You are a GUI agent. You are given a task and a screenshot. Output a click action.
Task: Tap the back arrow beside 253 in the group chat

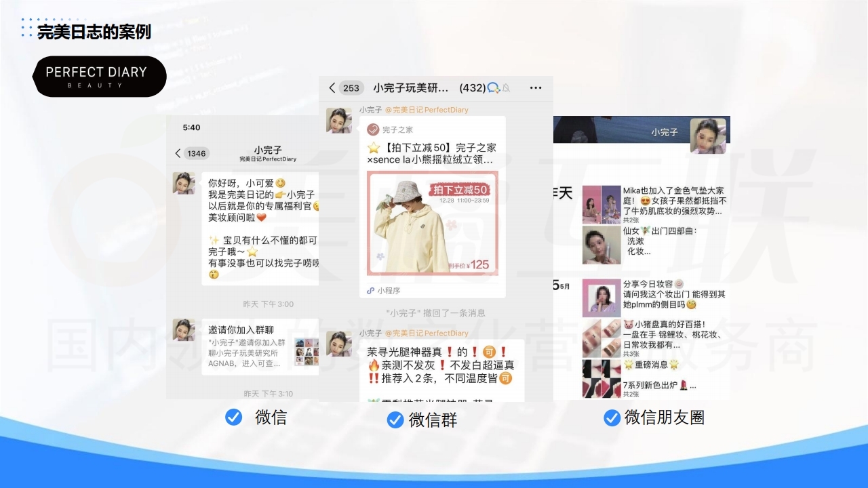tap(332, 87)
